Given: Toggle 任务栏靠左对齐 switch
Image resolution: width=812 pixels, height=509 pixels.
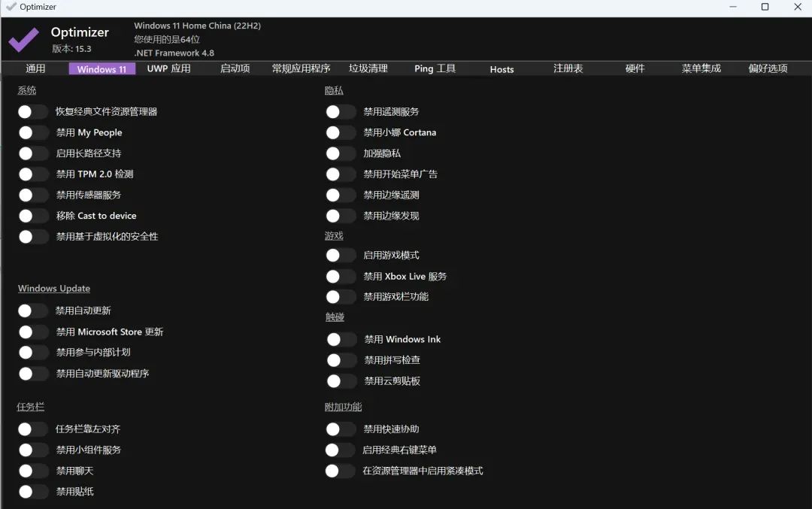Looking at the screenshot, I should (32, 429).
